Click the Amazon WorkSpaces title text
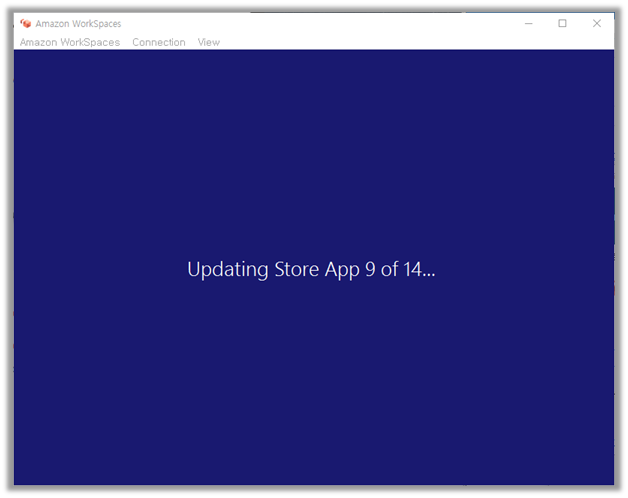The width and height of the screenshot is (628, 498). 78,23
